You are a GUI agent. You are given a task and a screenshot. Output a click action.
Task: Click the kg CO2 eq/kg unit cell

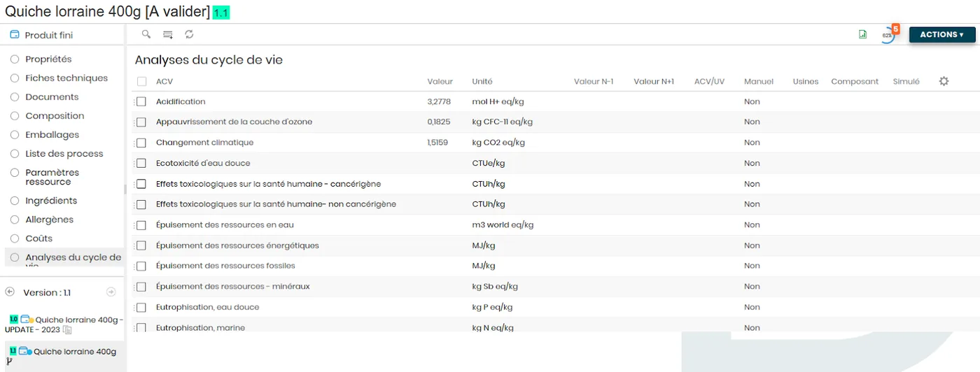[498, 143]
